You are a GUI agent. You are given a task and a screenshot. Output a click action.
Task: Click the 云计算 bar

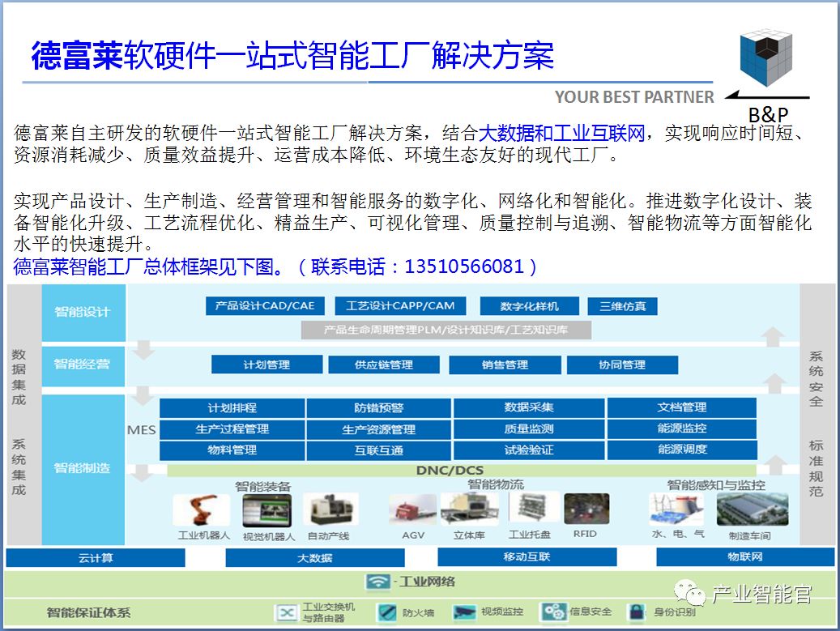(96, 557)
